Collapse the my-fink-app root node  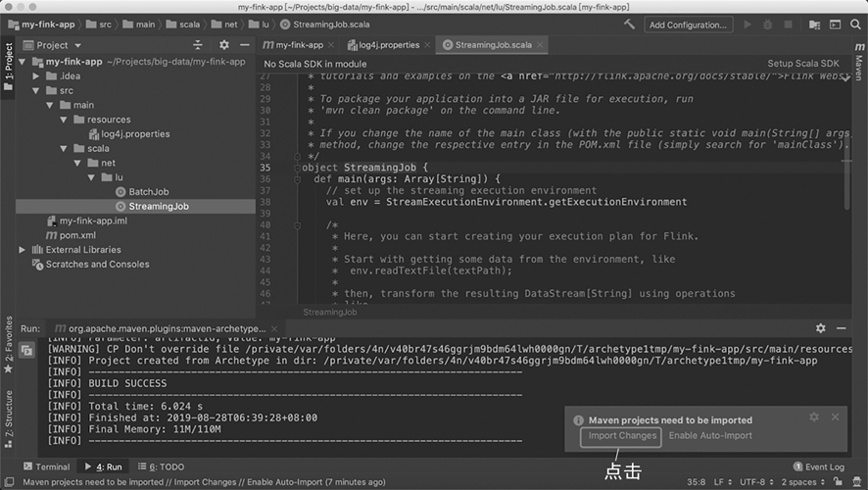coord(23,62)
